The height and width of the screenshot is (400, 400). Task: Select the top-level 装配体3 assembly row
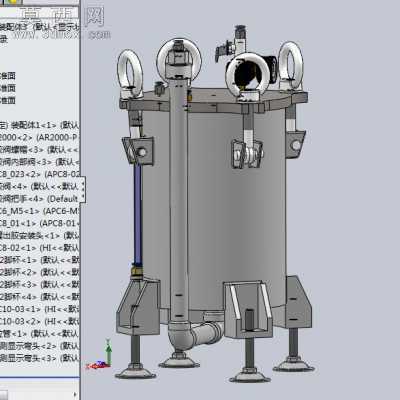coord(39,27)
